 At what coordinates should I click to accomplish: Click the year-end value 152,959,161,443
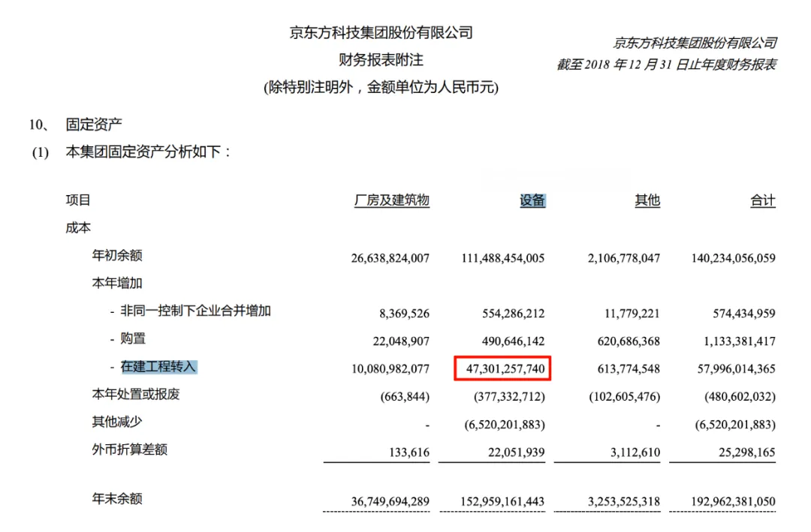point(502,501)
